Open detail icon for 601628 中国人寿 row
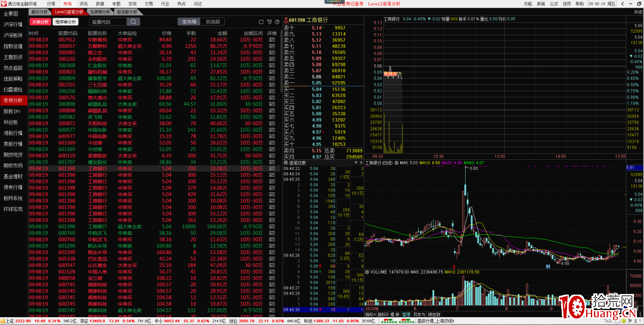This screenshot has width=644, height=325. click(271, 271)
